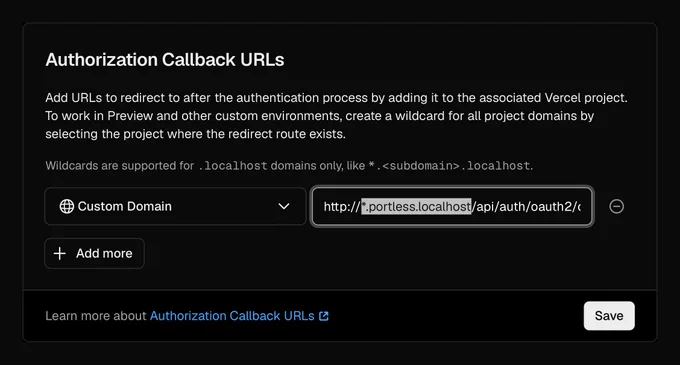Save the authorization callback URLs
680x365 pixels.
[x=609, y=316]
